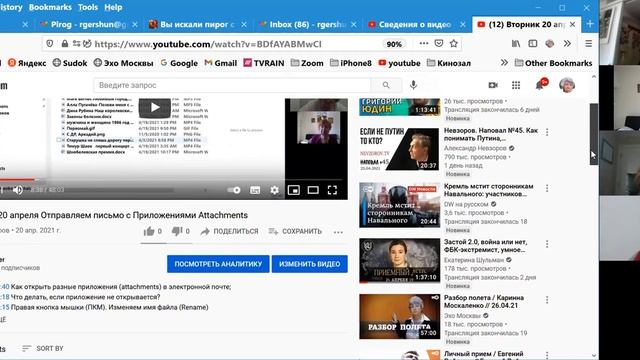The width and height of the screenshot is (640, 360).
Task: Click the page vertical scrollbar thumb
Action: [x=594, y=134]
